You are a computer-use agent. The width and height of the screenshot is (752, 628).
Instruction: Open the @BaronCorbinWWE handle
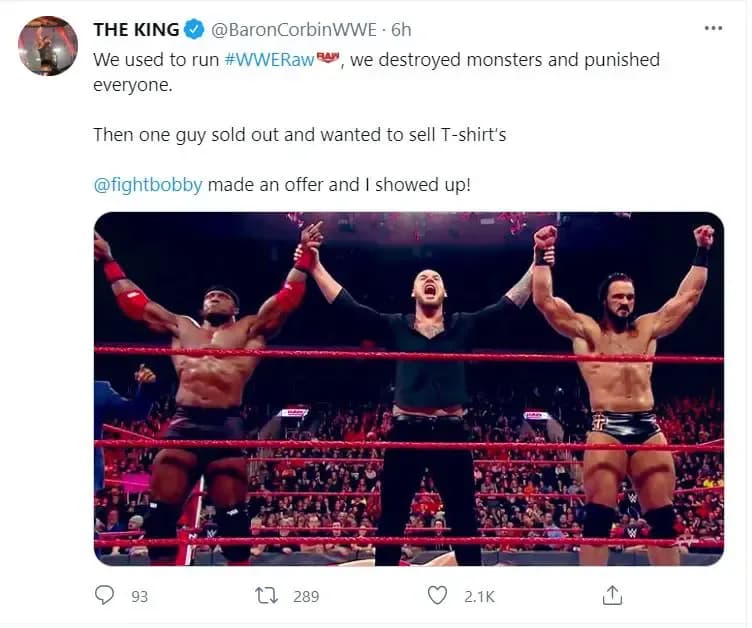(282, 29)
